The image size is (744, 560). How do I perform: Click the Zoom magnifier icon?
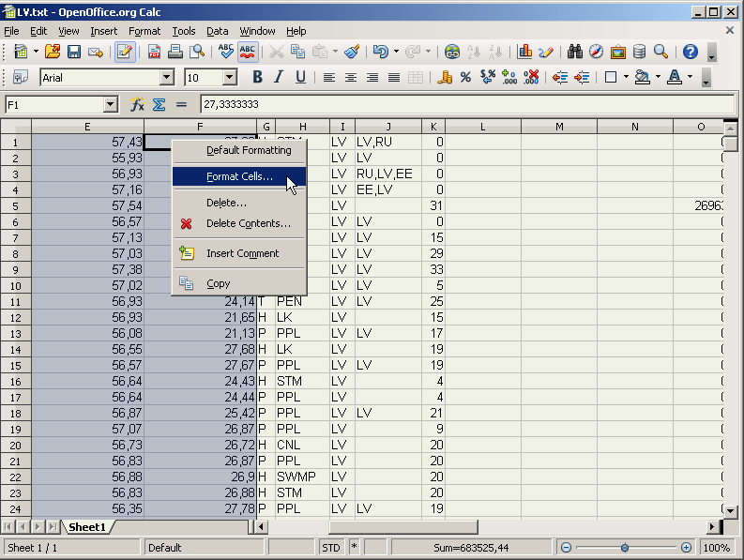[660, 52]
